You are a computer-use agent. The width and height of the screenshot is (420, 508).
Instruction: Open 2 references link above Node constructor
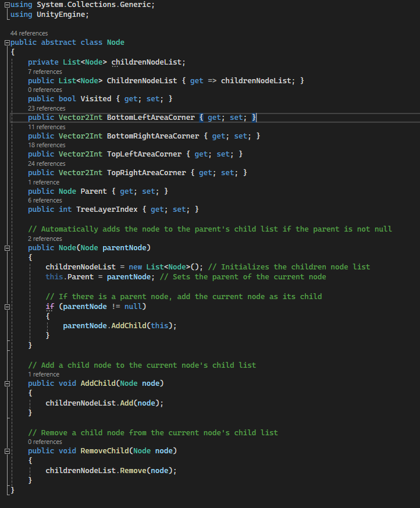[45, 239]
